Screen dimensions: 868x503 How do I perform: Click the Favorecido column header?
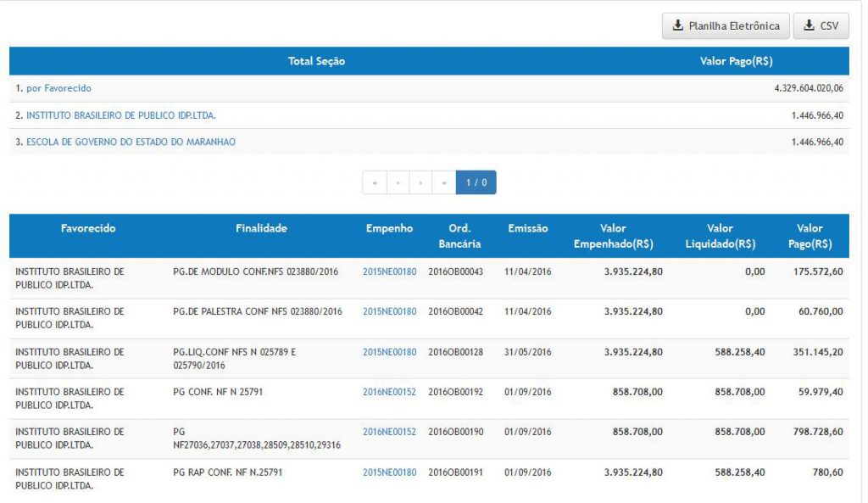[x=88, y=228]
